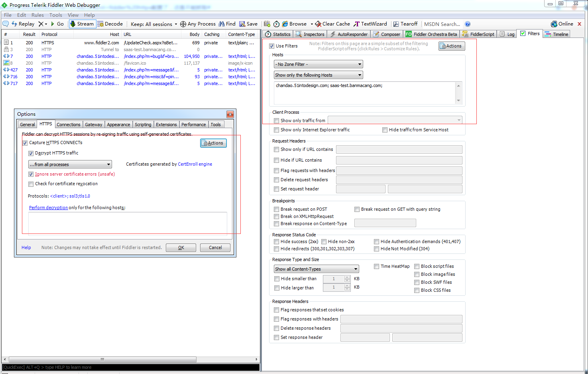Open the TextWizard tool
The height and width of the screenshot is (374, 588).
click(x=370, y=24)
